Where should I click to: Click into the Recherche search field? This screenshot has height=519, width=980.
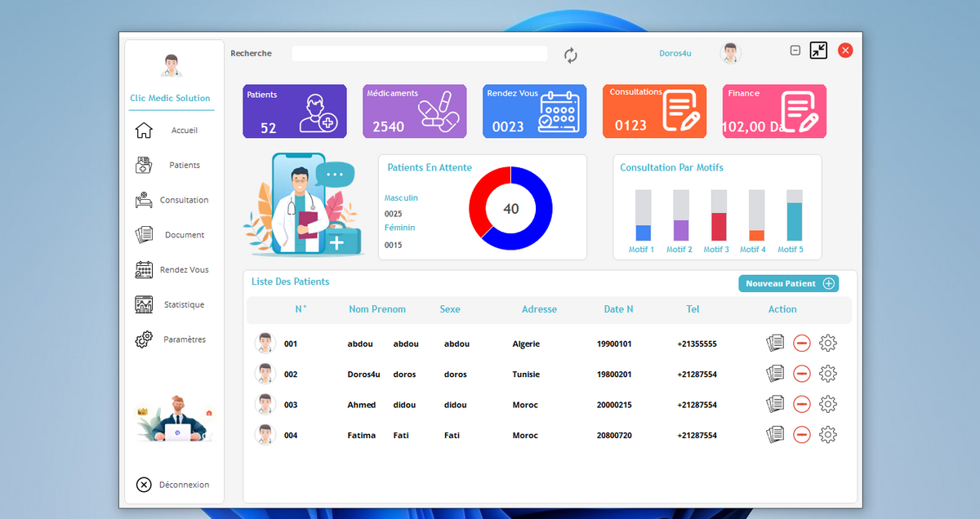click(419, 54)
